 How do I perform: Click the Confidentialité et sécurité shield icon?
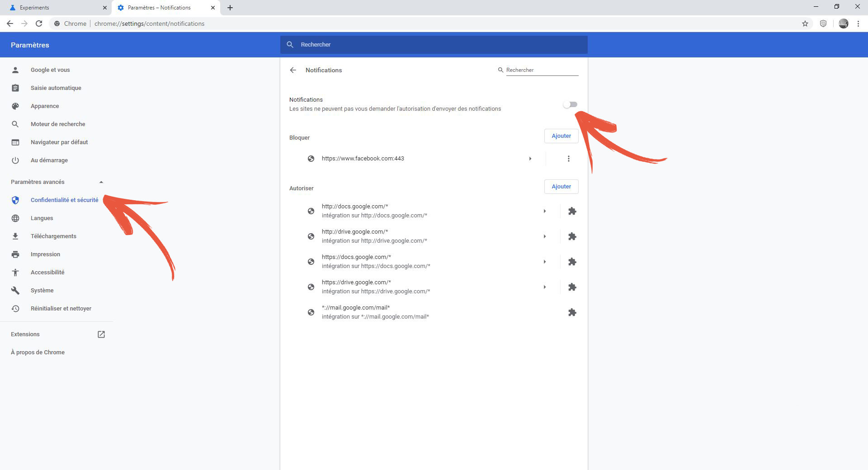coord(15,200)
